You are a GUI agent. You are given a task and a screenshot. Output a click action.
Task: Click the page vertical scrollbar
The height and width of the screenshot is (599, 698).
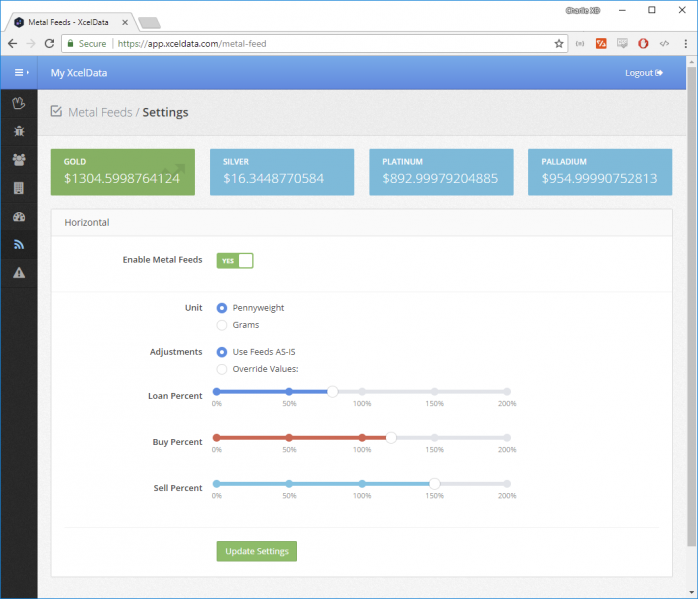coord(691,306)
